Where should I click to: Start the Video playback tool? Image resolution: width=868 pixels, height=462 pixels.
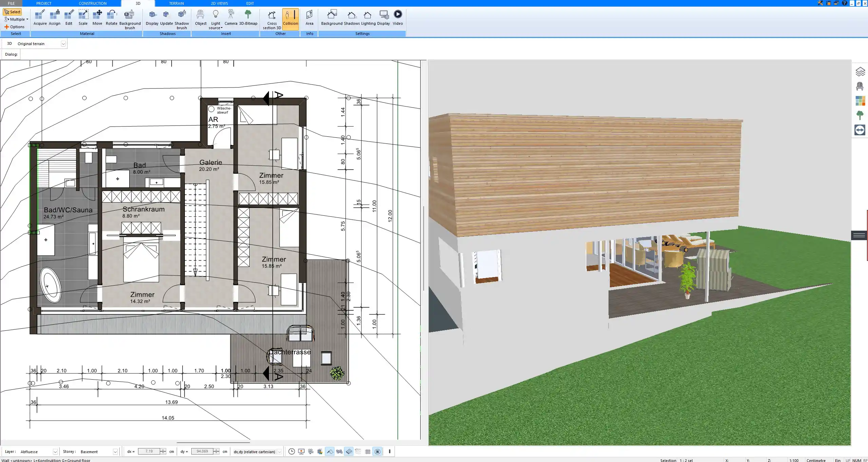pos(398,18)
